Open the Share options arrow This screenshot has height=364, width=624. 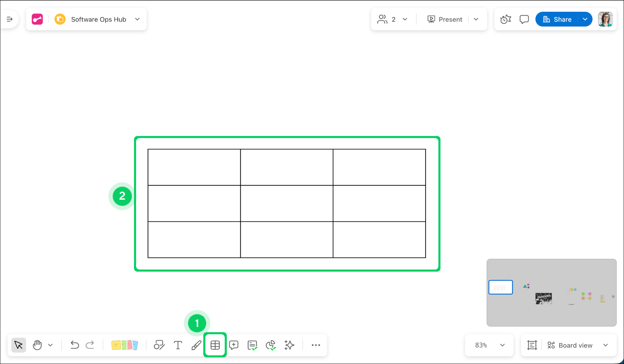point(585,19)
